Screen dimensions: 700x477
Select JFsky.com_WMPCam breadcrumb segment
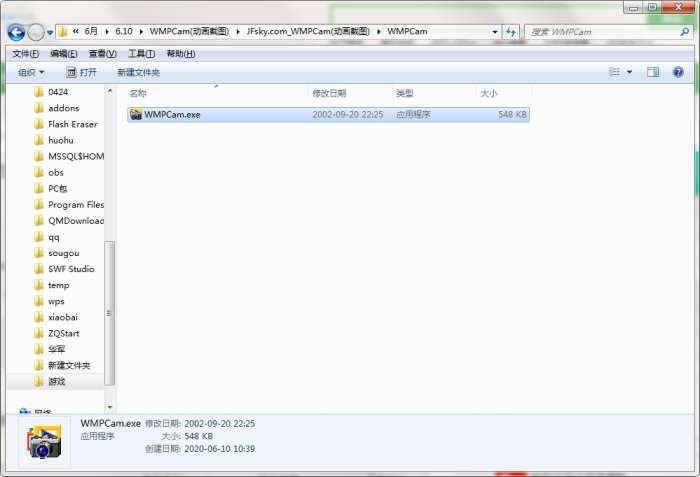point(308,31)
